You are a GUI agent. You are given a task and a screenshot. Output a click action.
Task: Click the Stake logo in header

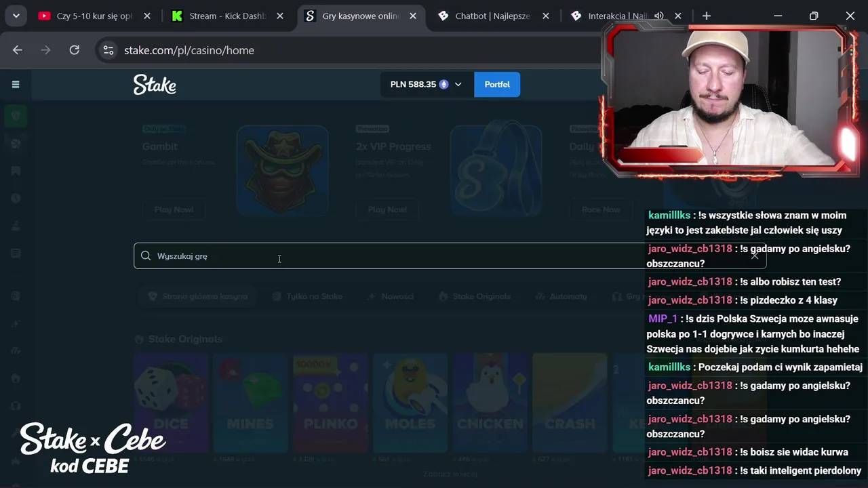click(x=155, y=85)
